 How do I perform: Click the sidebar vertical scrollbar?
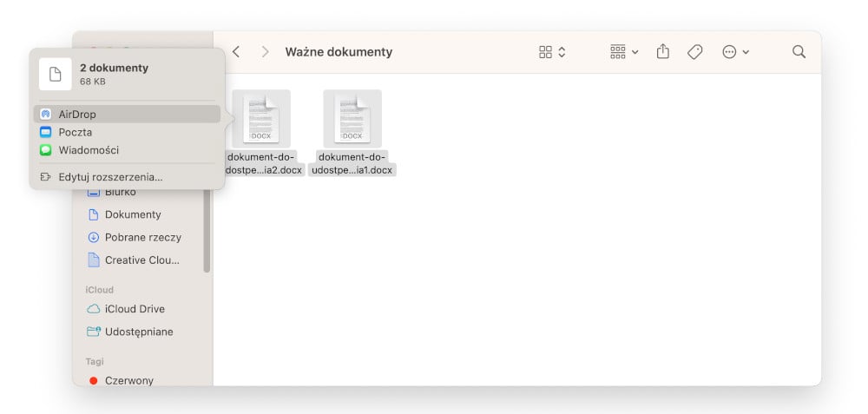click(207, 230)
